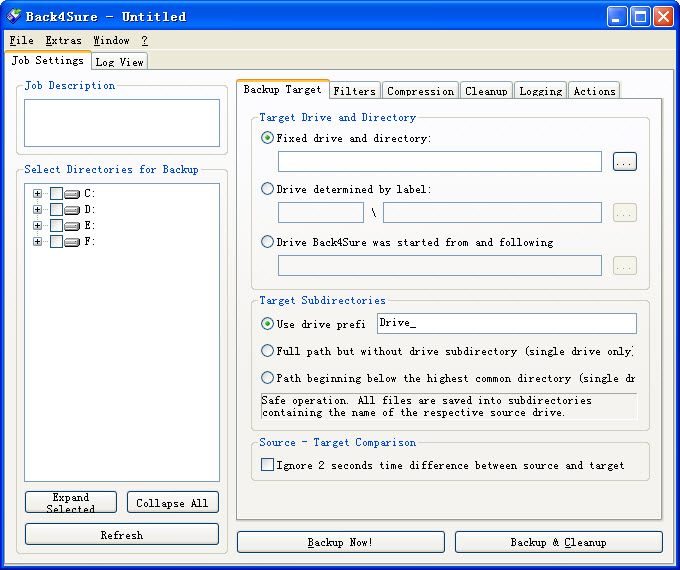Viewport: 680px width, 570px height.
Task: Click the E: drive icon
Action: pyautogui.click(x=72, y=226)
